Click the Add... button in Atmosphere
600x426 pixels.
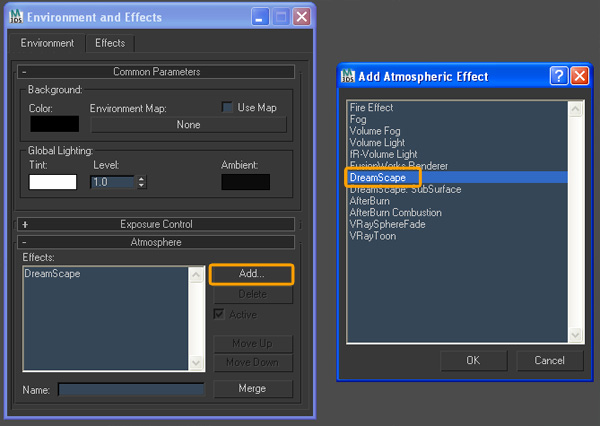(251, 274)
